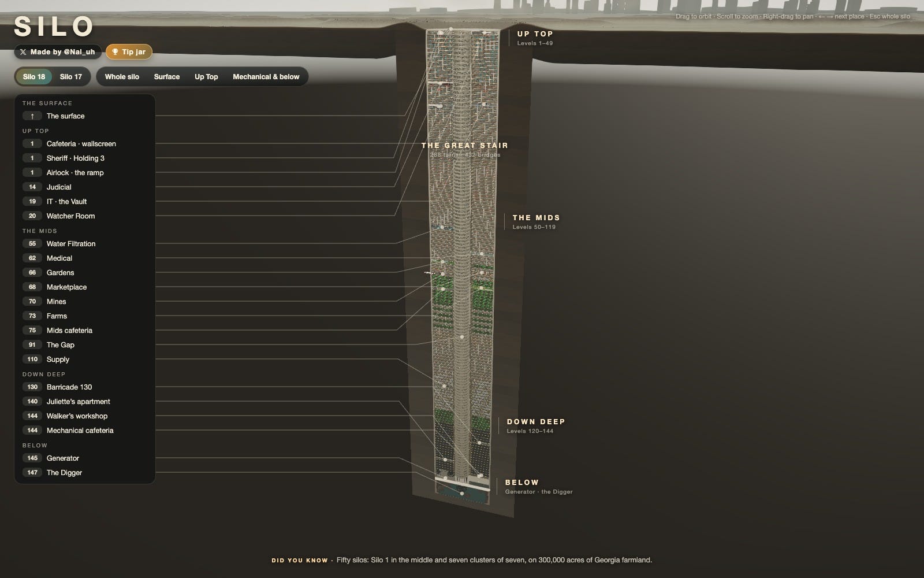Click the level 19 badge for IT
Screen dimensions: 924x578
point(32,202)
